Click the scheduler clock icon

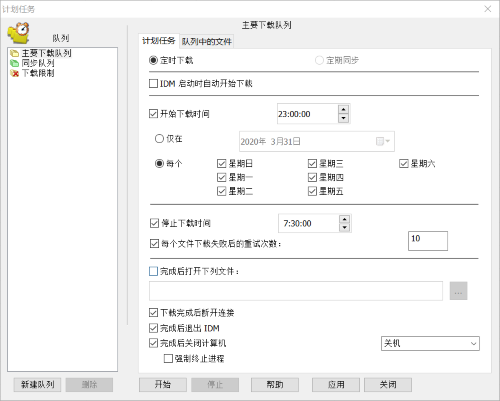click(x=19, y=33)
